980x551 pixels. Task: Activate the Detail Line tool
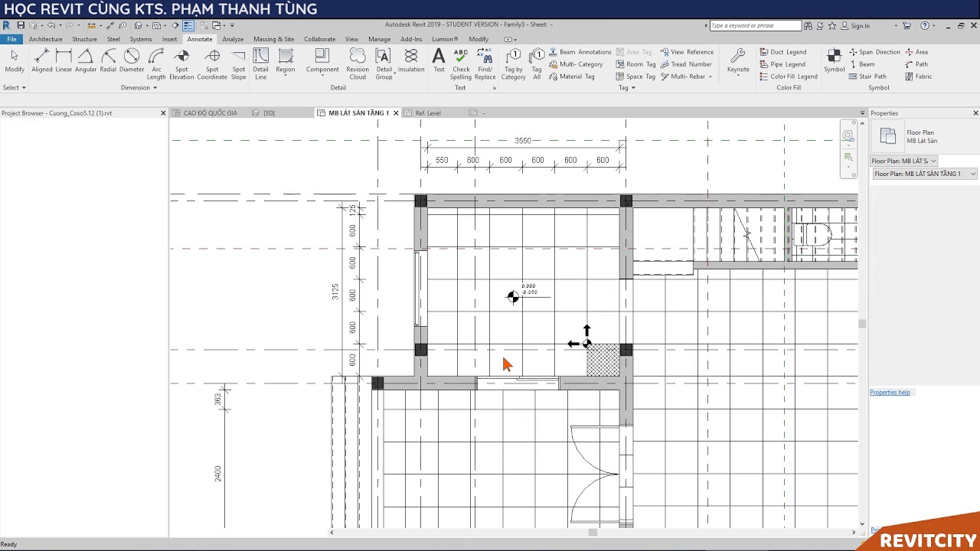point(261,64)
